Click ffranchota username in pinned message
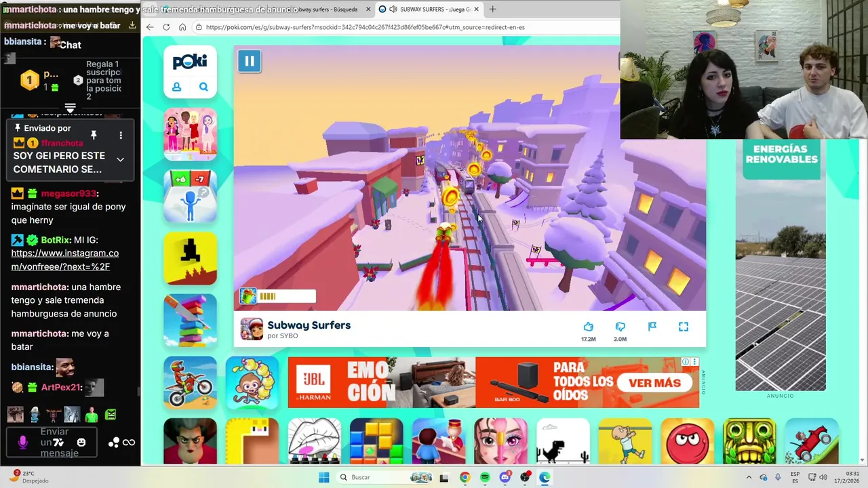The width and height of the screenshot is (868, 488). [62, 143]
